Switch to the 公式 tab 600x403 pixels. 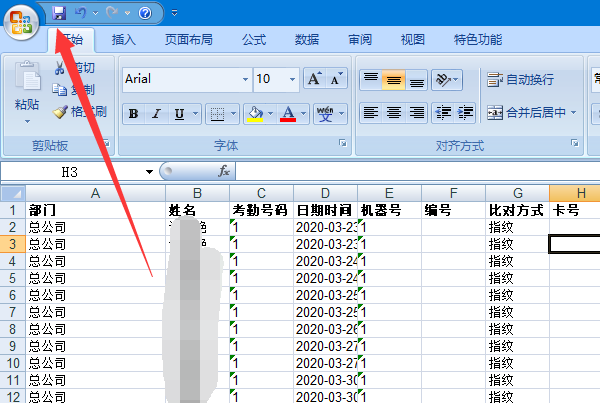[x=254, y=39]
